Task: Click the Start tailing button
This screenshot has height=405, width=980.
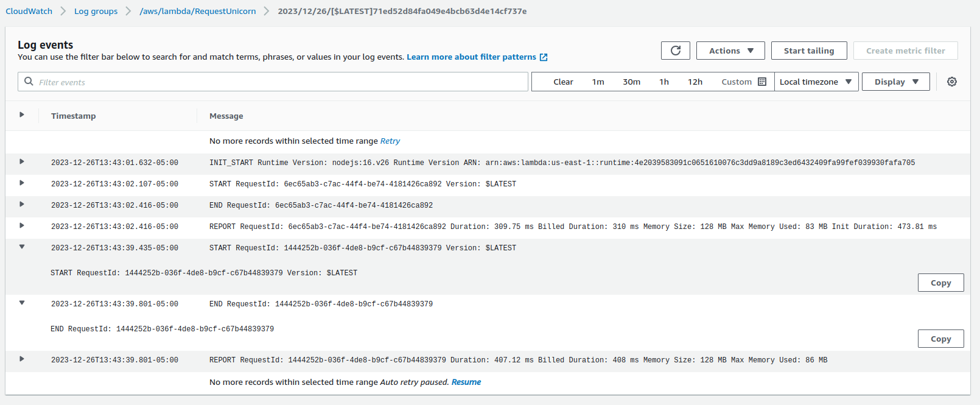Action: (808, 51)
